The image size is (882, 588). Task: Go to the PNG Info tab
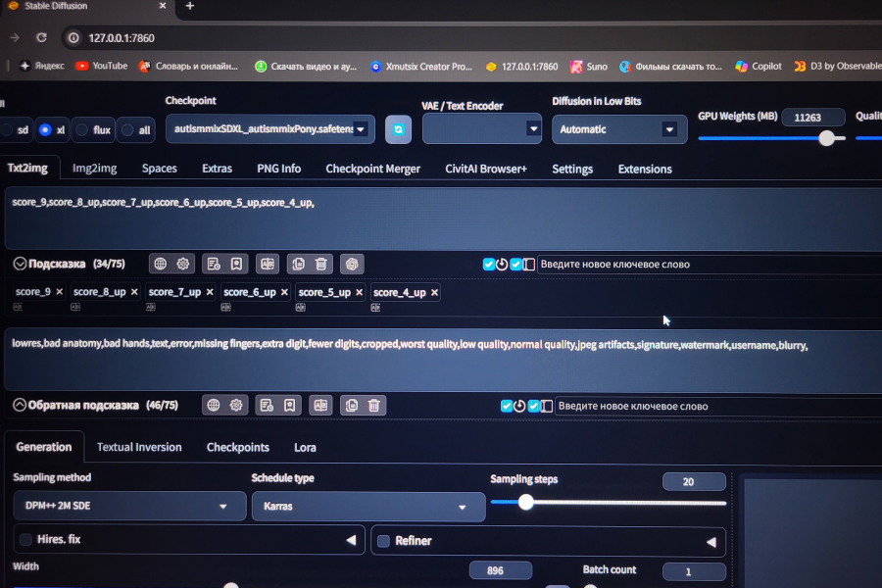point(279,169)
